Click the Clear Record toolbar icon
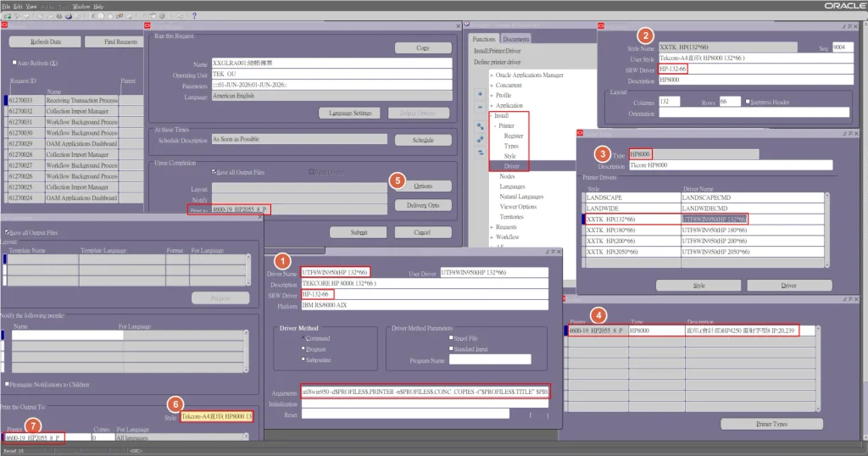868x456 pixels. click(120, 17)
